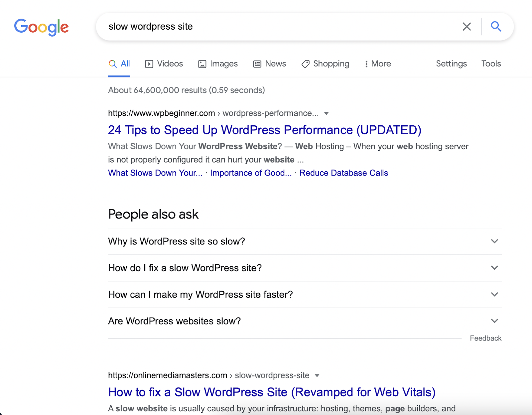Viewport: 532px width, 415px height.
Task: Switch to the Images tab
Action: click(x=218, y=64)
